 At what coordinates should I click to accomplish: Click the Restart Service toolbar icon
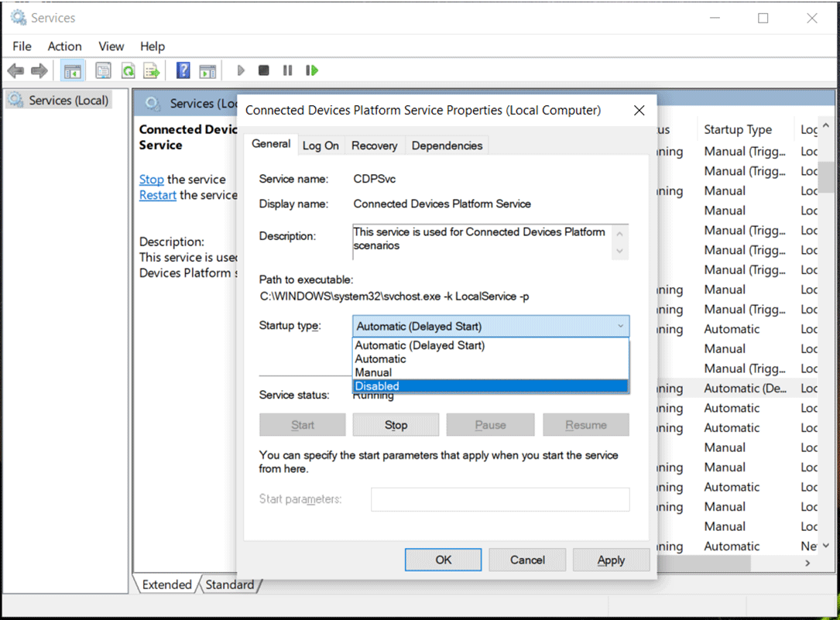(x=312, y=70)
